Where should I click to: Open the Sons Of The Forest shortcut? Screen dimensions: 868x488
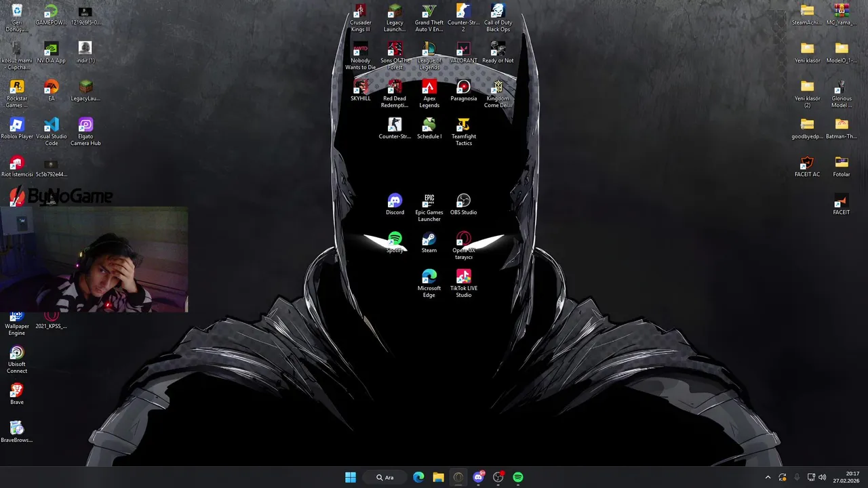point(395,56)
